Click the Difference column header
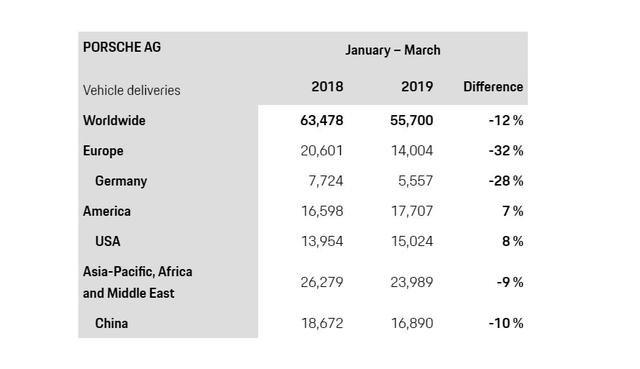 click(493, 87)
